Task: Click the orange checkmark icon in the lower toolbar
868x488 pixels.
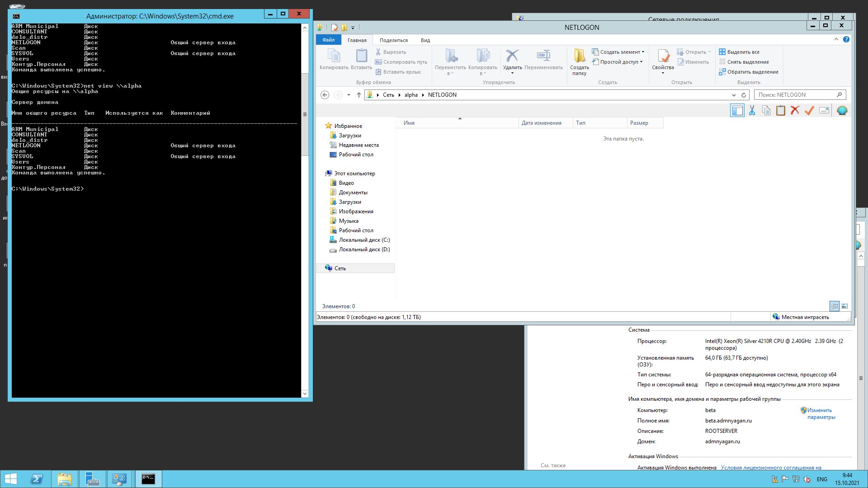Action: (x=810, y=110)
